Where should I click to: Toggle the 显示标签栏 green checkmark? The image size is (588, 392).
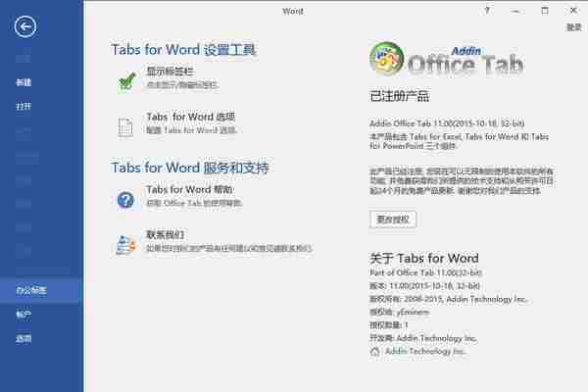(125, 80)
